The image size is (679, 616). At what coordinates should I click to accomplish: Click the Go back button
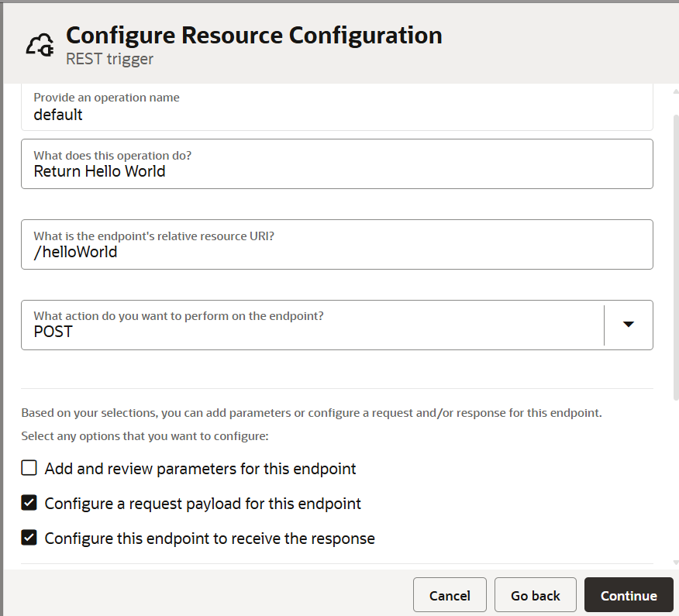point(535,595)
